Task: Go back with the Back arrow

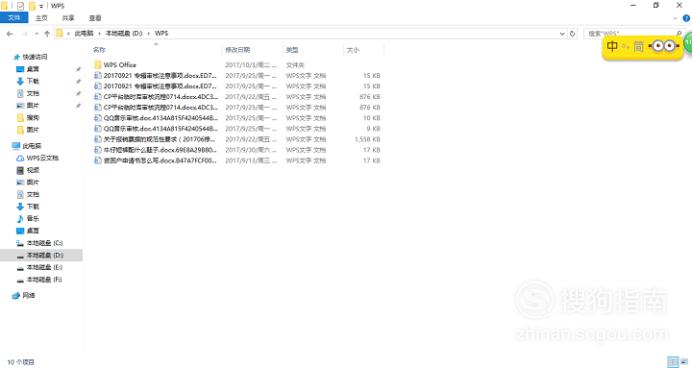Action: (10, 34)
